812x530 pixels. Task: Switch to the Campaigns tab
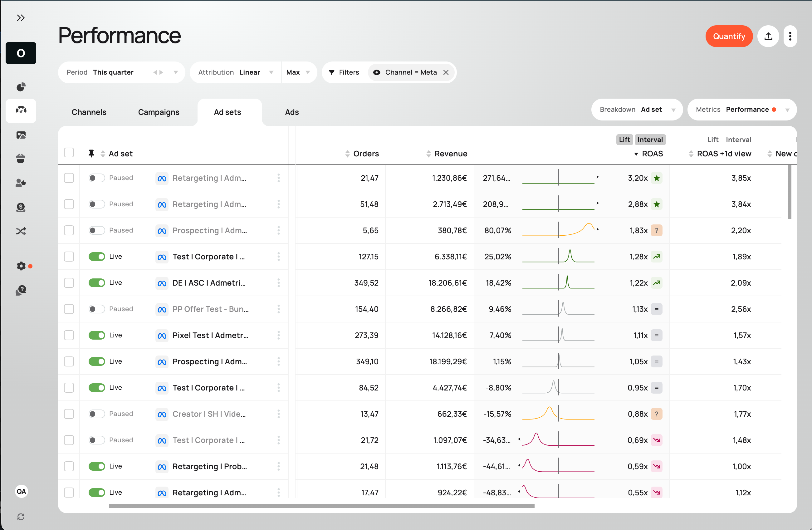tap(159, 112)
